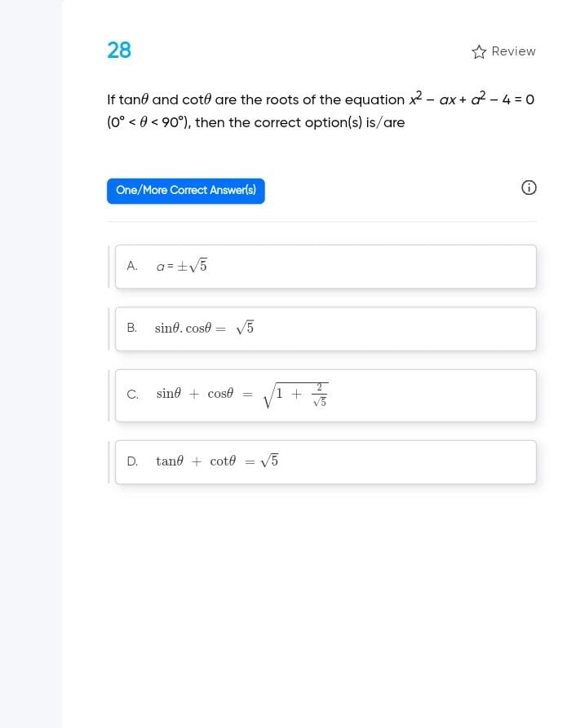Click the Review link at top right
The height and width of the screenshot is (728, 567).
(513, 51)
